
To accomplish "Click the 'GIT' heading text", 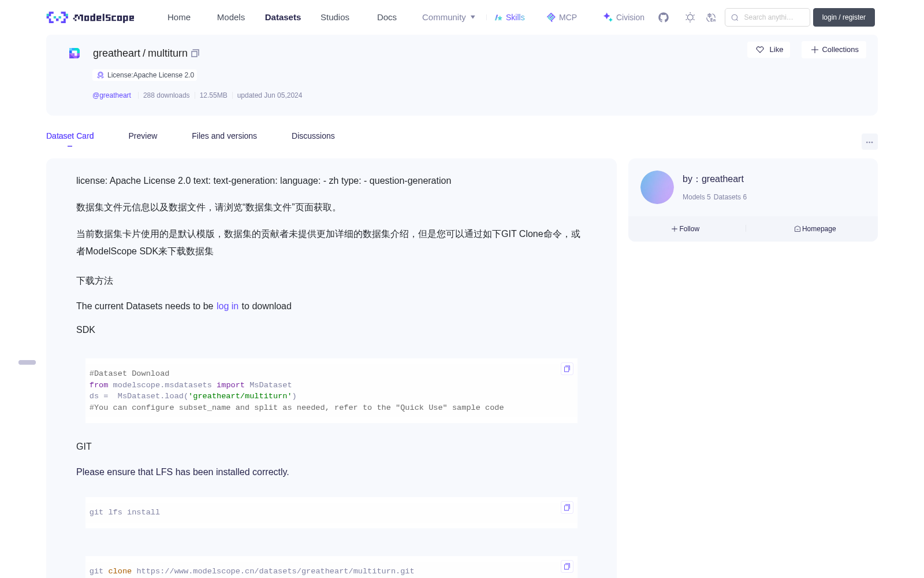I will [x=84, y=447].
